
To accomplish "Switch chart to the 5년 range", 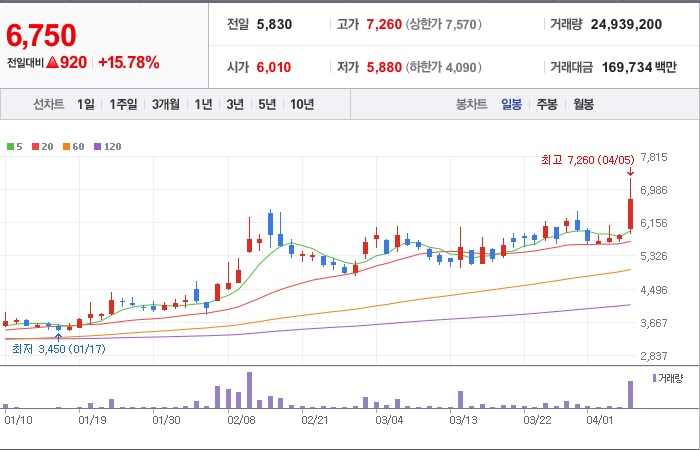I will (267, 104).
